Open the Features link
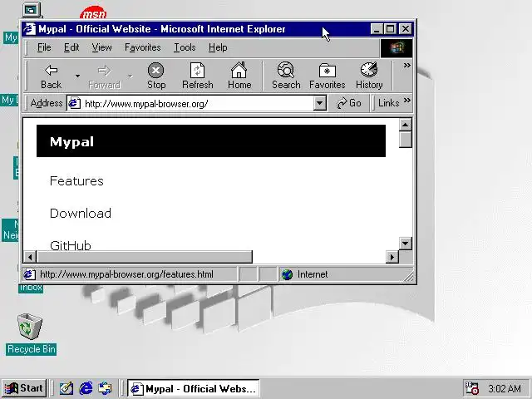Image resolution: width=532 pixels, height=399 pixels. click(76, 181)
